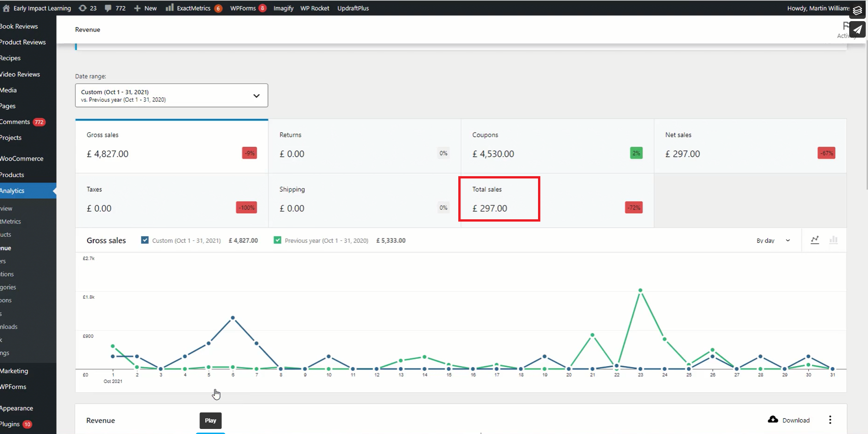
Task: Click the layers stack icon top right
Action: [857, 10]
